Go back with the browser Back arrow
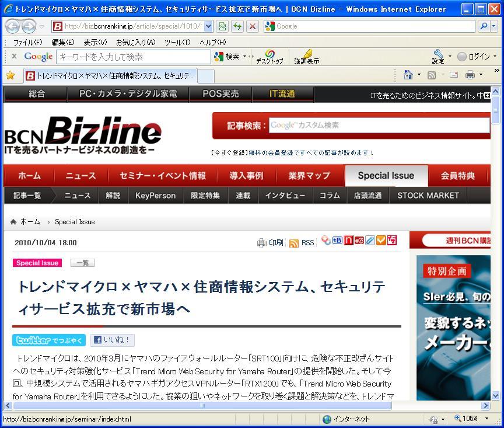Image resolution: width=504 pixels, height=428 pixels. (13, 26)
